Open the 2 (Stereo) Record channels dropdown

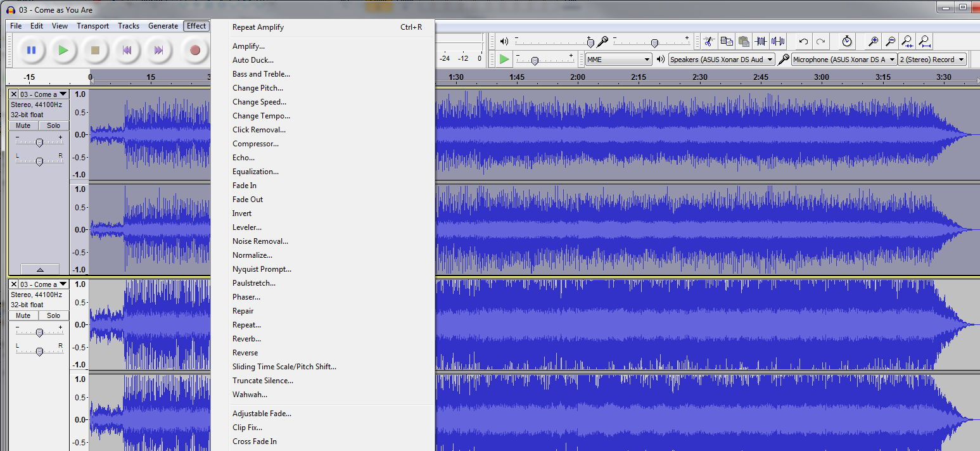pos(932,59)
